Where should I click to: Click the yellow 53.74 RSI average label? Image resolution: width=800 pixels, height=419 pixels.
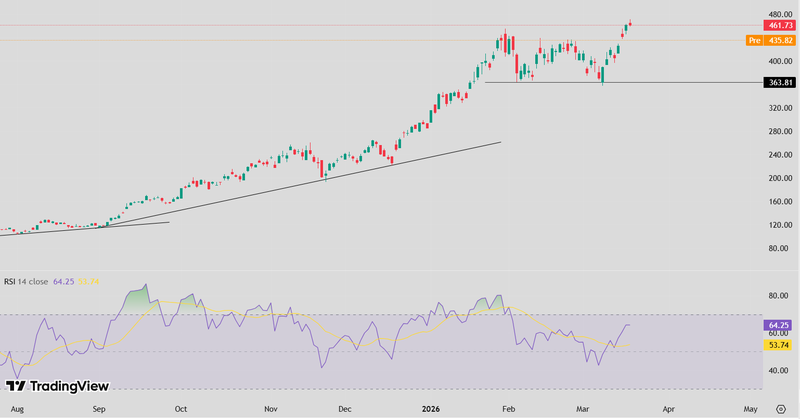tap(779, 344)
